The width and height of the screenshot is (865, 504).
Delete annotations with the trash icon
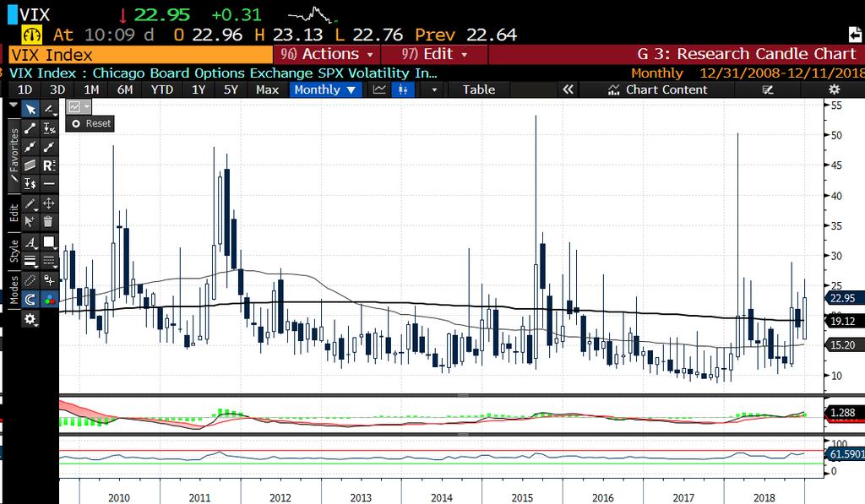(x=49, y=222)
